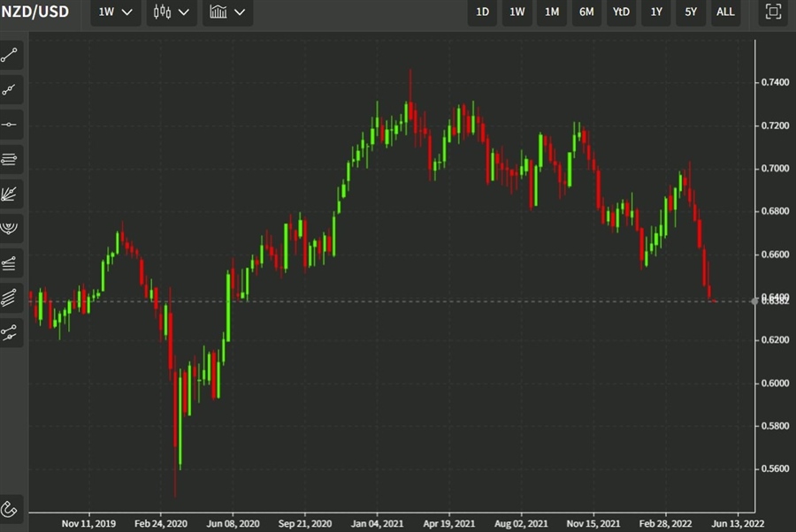
Task: Select the Fibonacci arcs tool
Action: (x=10, y=228)
